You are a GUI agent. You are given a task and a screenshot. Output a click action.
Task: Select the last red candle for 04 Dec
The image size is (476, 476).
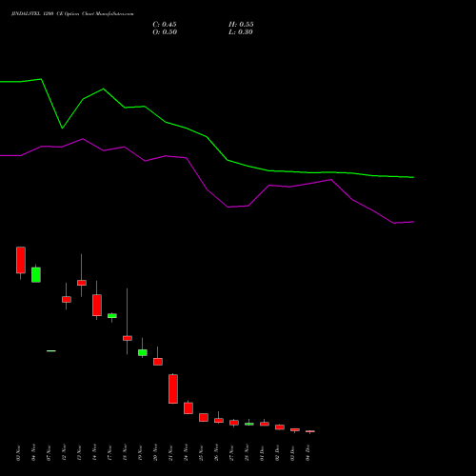coord(310,431)
